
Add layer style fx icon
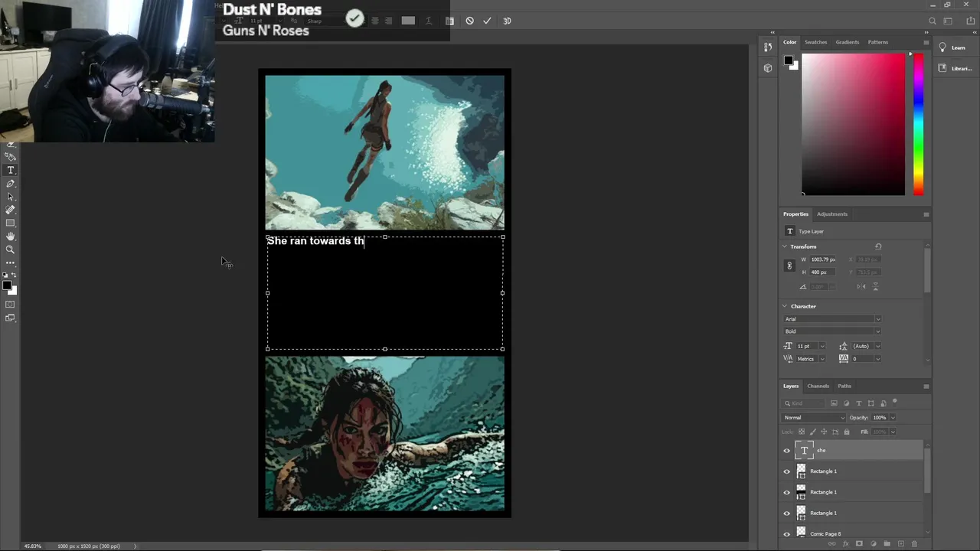(x=845, y=543)
